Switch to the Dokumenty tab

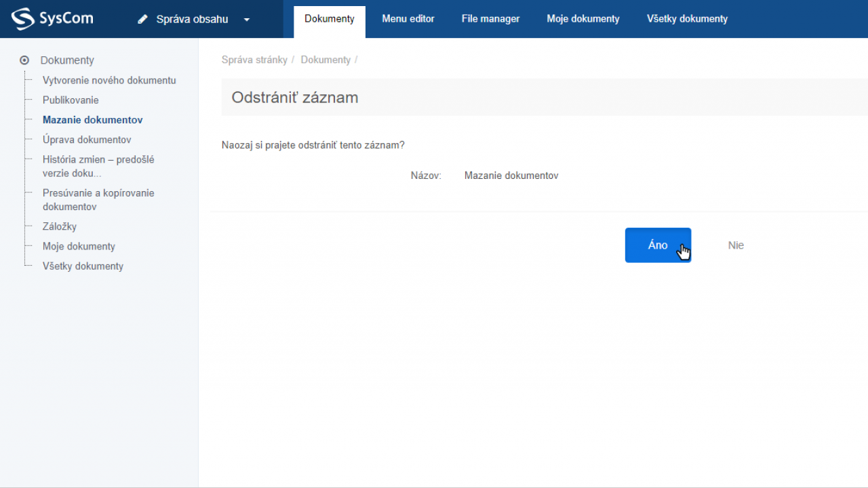tap(330, 19)
